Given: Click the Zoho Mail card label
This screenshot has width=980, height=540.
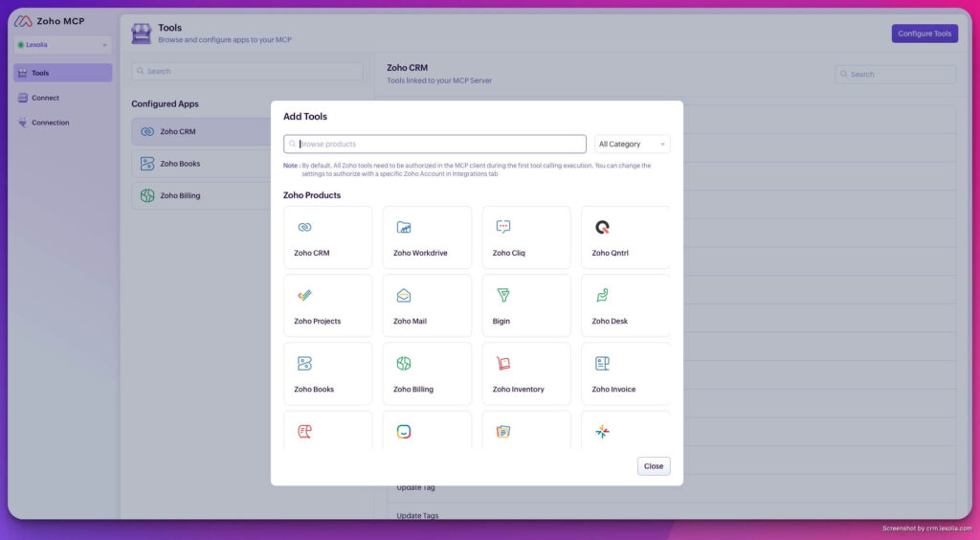Looking at the screenshot, I should [x=410, y=322].
